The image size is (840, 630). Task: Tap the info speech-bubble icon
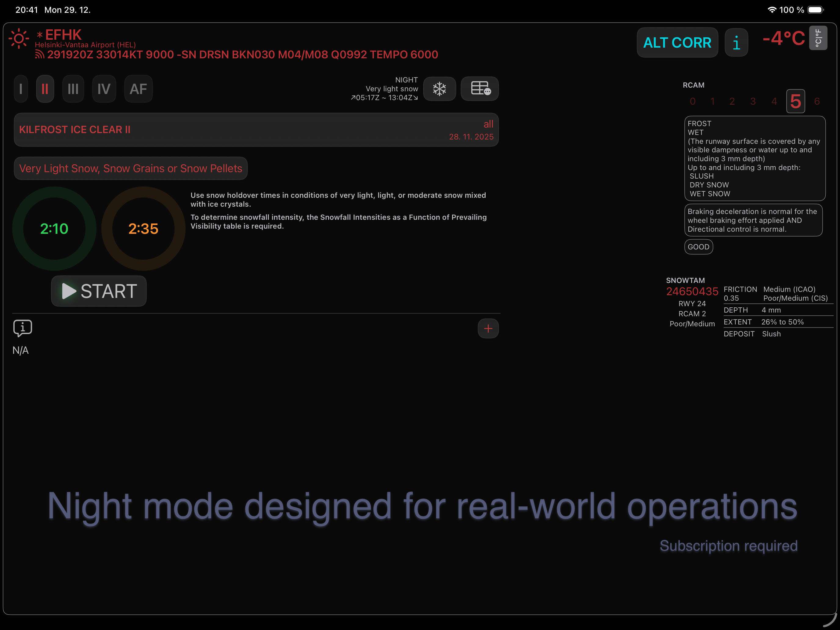(x=22, y=328)
